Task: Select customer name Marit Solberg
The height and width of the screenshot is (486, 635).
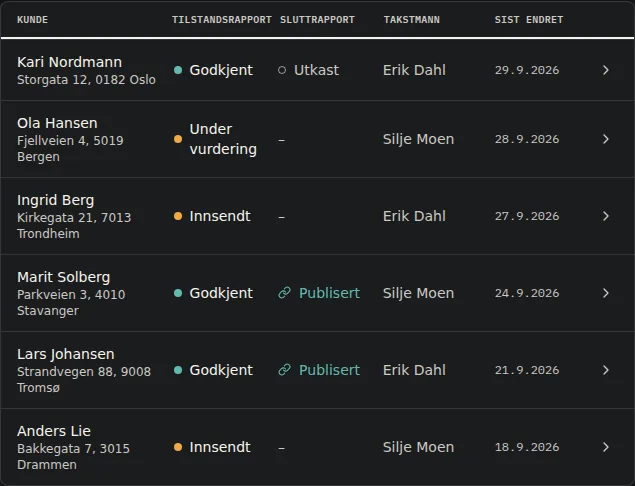Action: [x=64, y=277]
